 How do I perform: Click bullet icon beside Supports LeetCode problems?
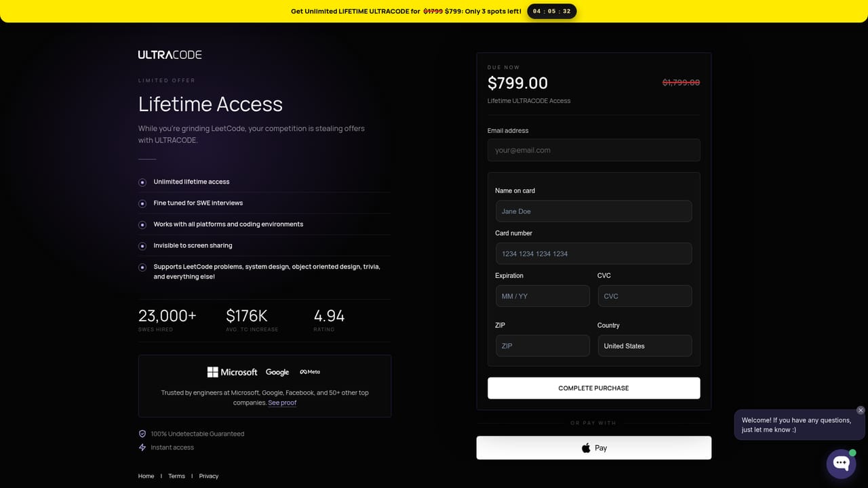click(x=142, y=267)
